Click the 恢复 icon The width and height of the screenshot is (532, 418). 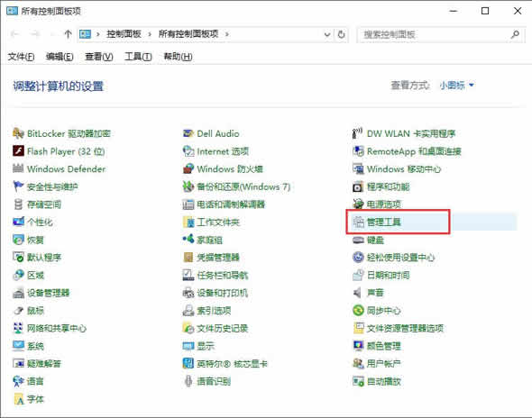point(18,240)
